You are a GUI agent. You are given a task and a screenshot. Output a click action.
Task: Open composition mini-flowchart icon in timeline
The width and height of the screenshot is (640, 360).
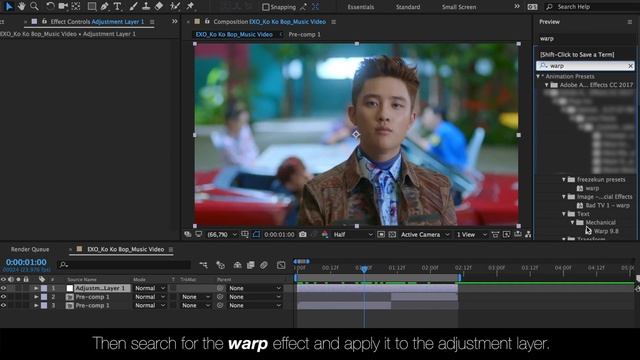(203, 265)
